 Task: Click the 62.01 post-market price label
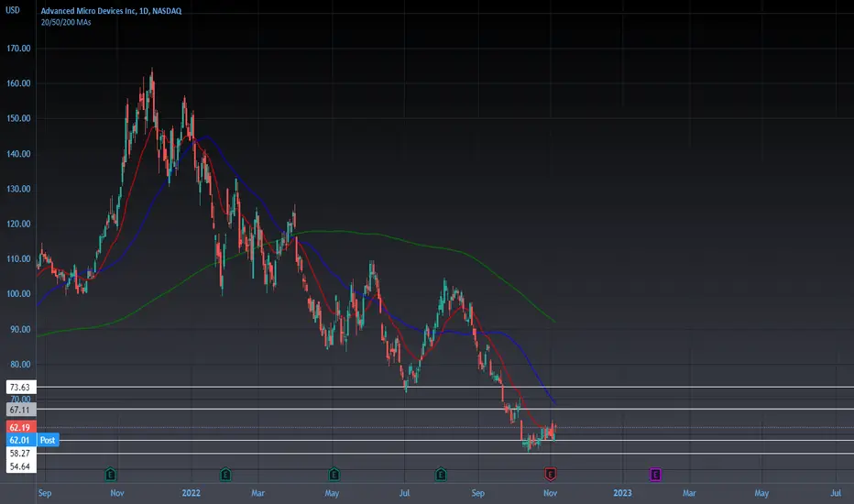point(20,440)
